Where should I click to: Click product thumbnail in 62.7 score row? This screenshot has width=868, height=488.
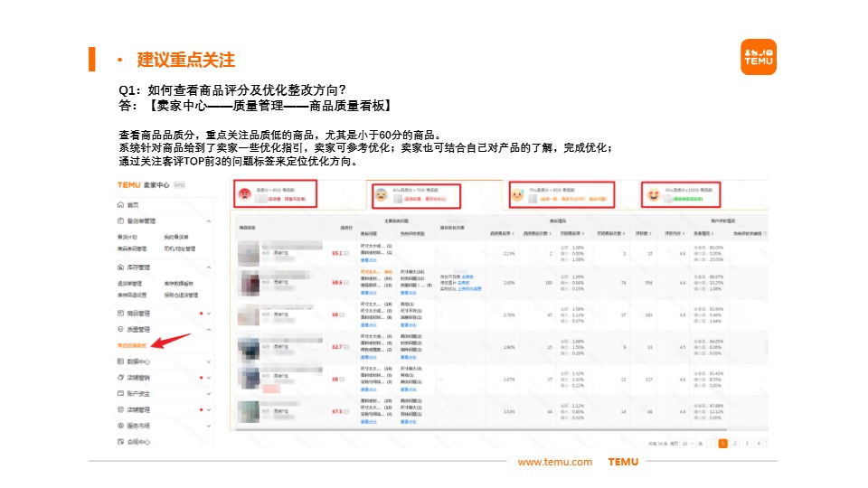pos(249,347)
